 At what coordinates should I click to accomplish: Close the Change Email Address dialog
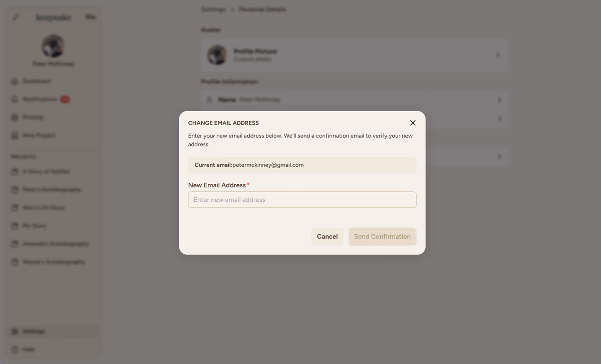click(413, 123)
